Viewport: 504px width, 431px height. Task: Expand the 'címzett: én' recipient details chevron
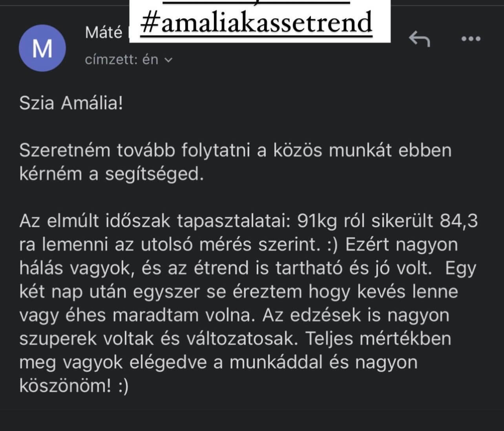(x=168, y=60)
